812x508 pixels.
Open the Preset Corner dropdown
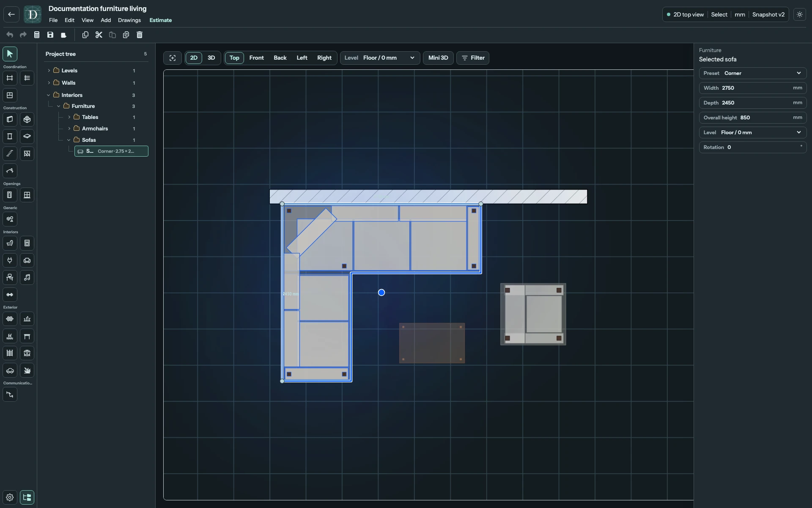pyautogui.click(x=753, y=73)
